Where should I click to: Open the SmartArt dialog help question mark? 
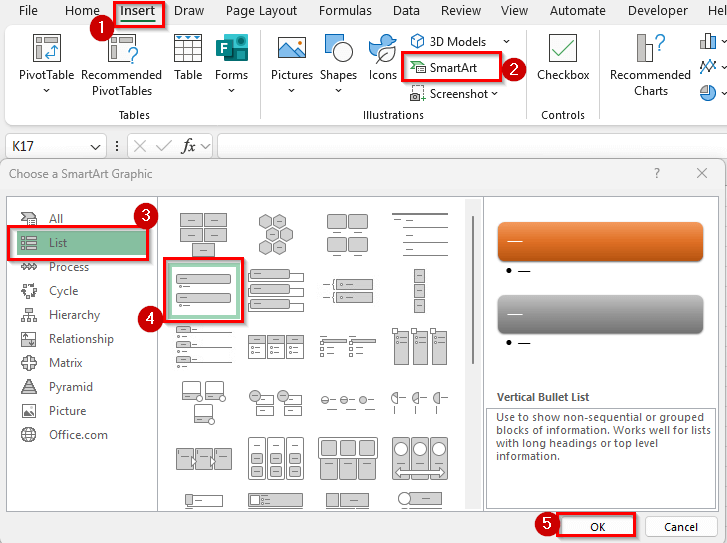[x=657, y=173]
